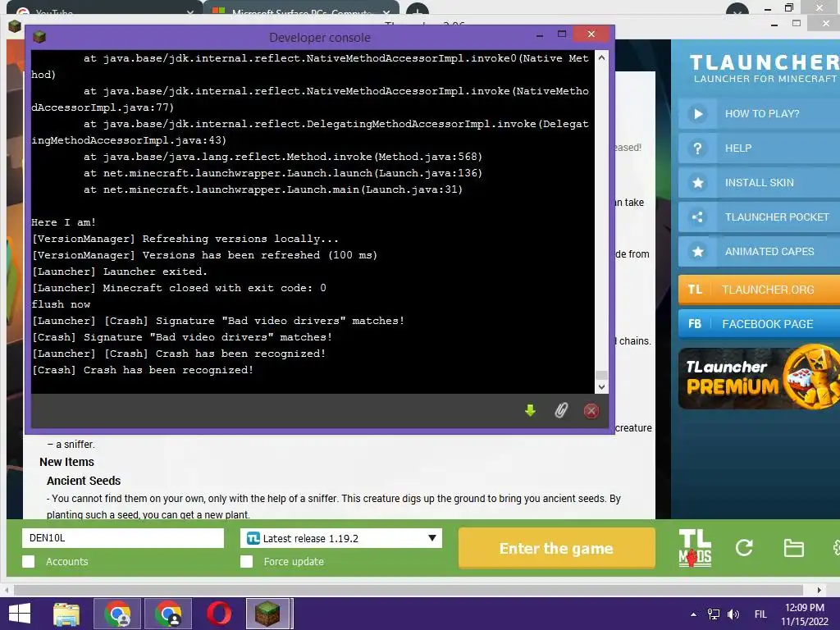This screenshot has height=630, width=840.
Task: Click the 'Ancient Seeds' heading
Action: 84,481
